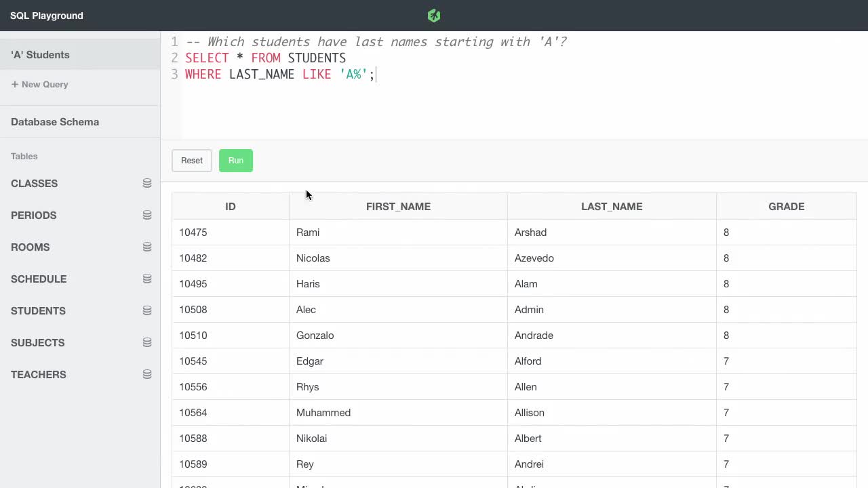Click the GRADE column header
This screenshot has width=868, height=488.
[786, 206]
